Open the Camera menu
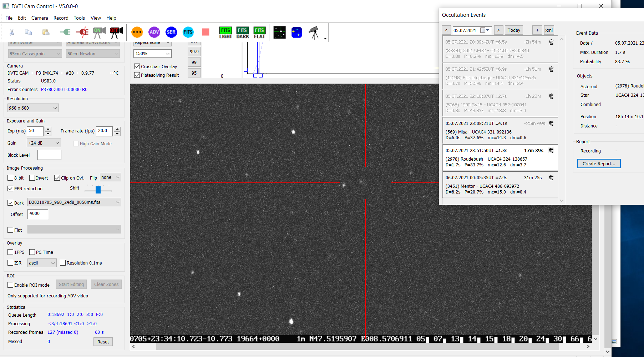Screen dimensions: 644x357 40,18
